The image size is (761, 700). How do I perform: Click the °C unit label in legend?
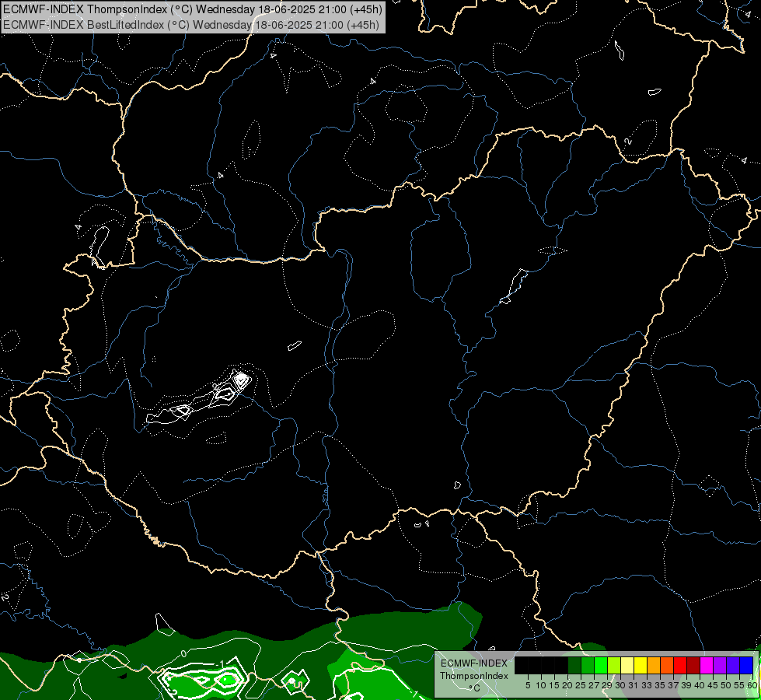point(475,688)
